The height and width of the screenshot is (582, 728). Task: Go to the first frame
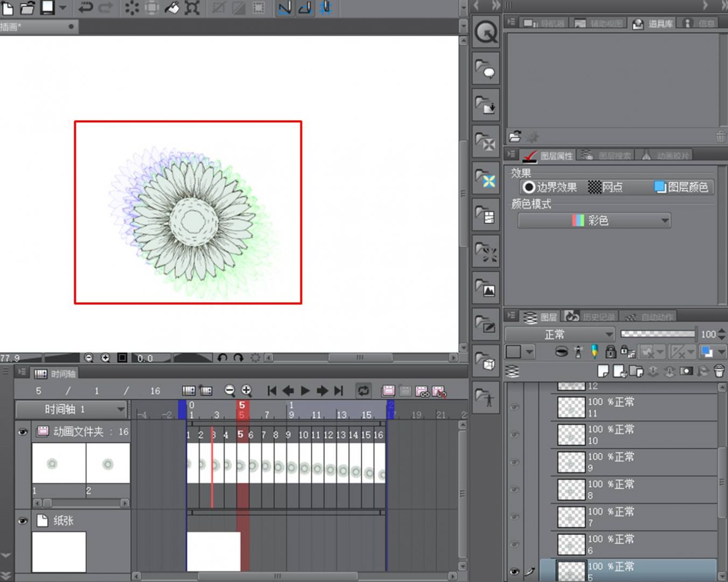(272, 391)
